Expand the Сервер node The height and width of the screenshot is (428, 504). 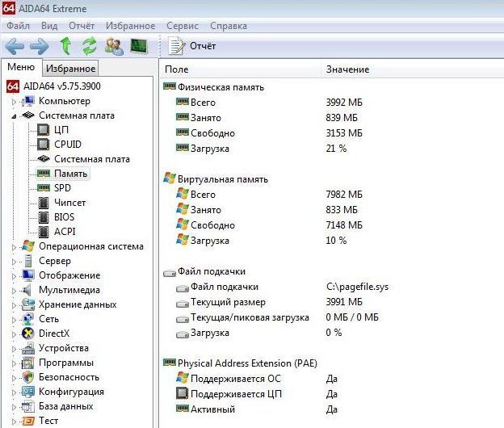[14, 262]
